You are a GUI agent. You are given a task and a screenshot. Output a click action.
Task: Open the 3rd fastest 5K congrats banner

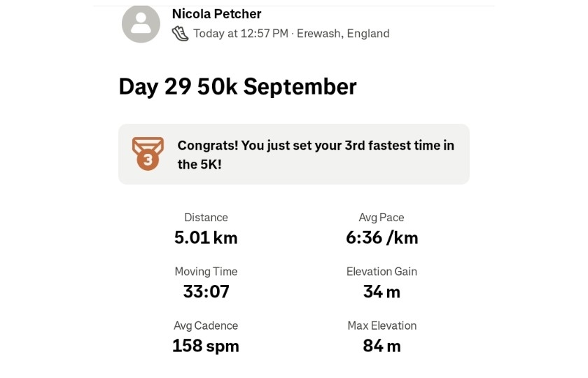click(x=315, y=155)
